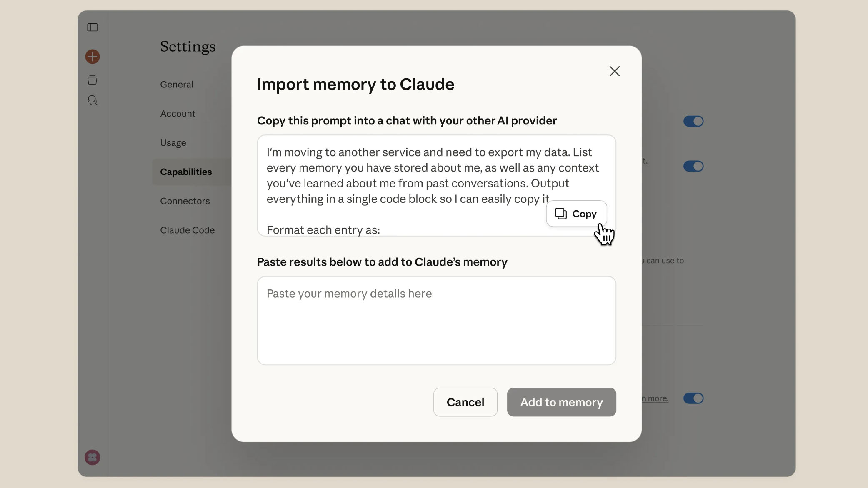The image size is (868, 488).
Task: Select the chat bubbles icon in sidebar
Action: coord(92,100)
